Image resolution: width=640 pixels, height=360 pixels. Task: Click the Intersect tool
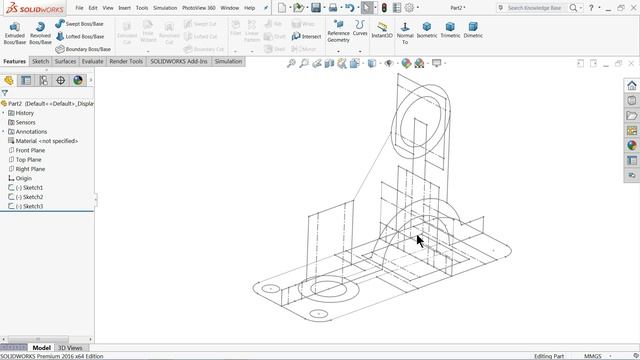tap(307, 36)
